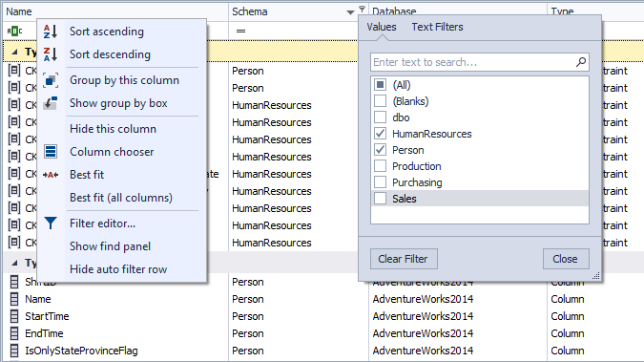Collapse the second Type group above Person columns
This screenshot has width=644, height=362.
coord(14,263)
